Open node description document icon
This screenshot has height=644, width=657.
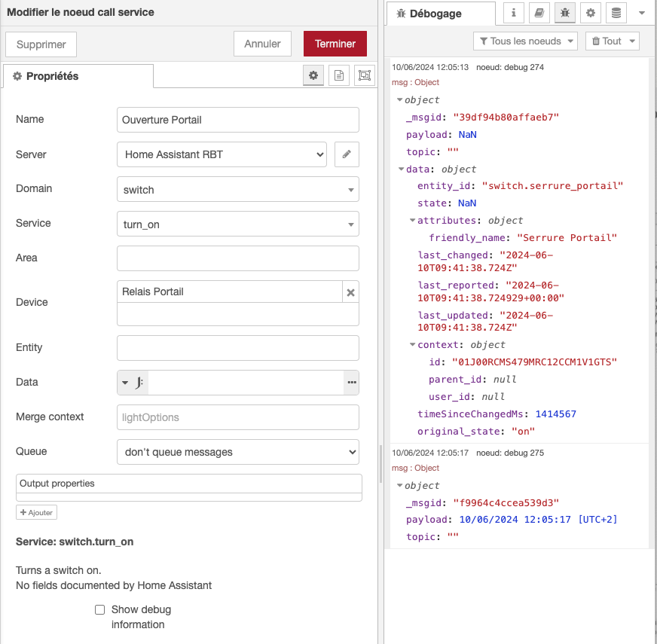pyautogui.click(x=338, y=75)
